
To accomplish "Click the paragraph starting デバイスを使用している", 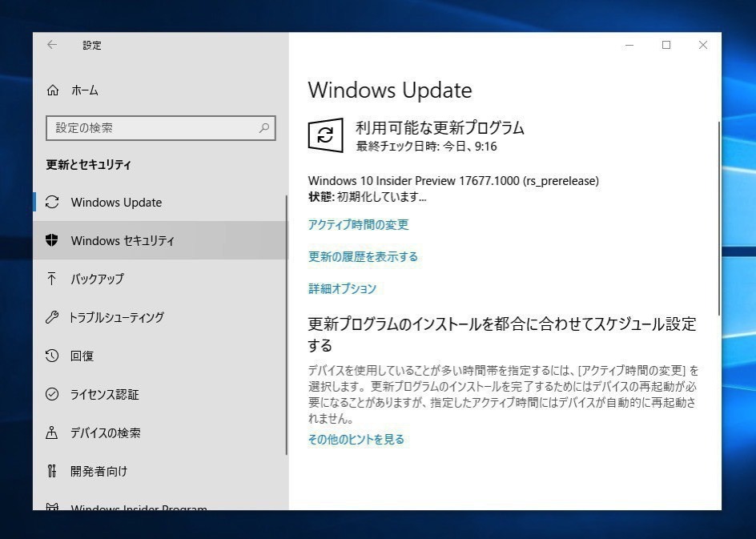I will click(504, 394).
